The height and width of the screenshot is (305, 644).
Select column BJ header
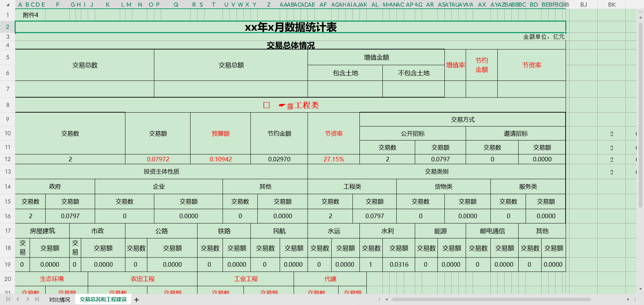pyautogui.click(x=584, y=5)
